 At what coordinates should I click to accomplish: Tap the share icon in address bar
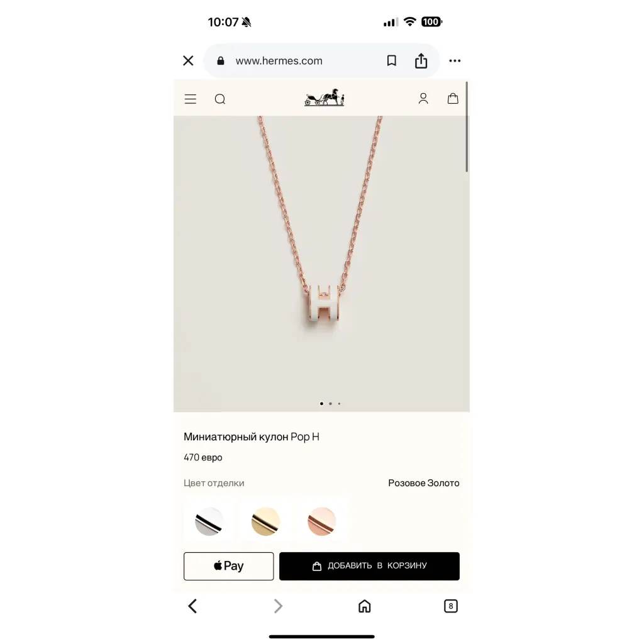tap(421, 61)
